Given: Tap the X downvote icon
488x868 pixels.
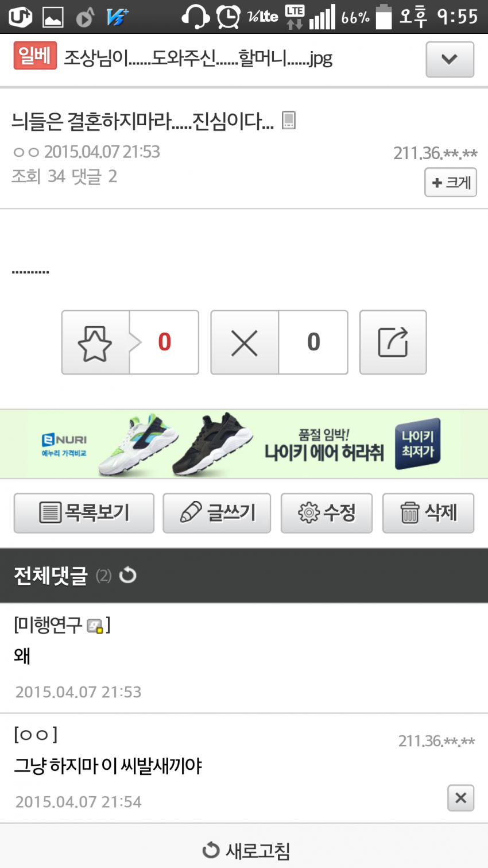Looking at the screenshot, I should click(x=245, y=342).
